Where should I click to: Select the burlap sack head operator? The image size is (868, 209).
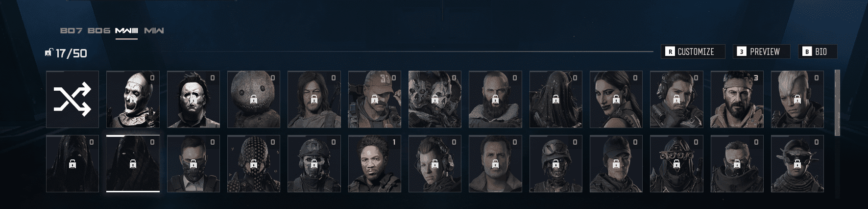click(254, 99)
